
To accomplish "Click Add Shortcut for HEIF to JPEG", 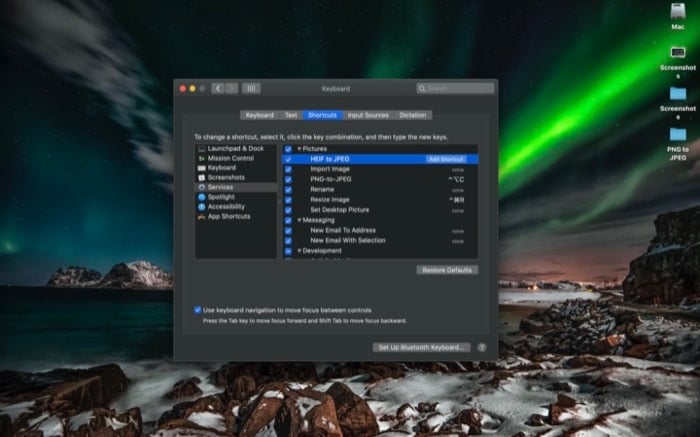I will point(446,159).
